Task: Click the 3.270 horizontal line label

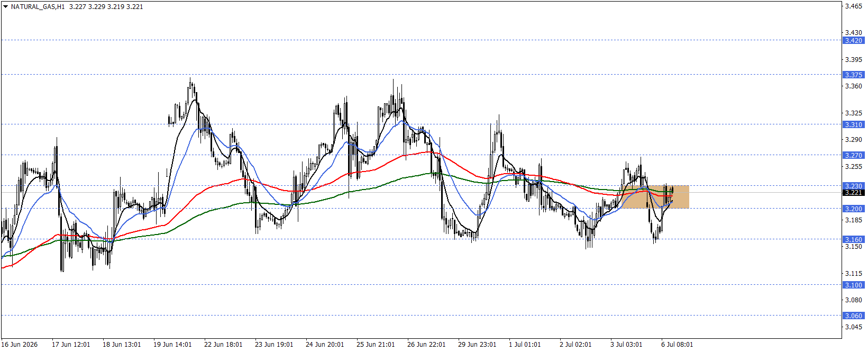Action: click(853, 155)
